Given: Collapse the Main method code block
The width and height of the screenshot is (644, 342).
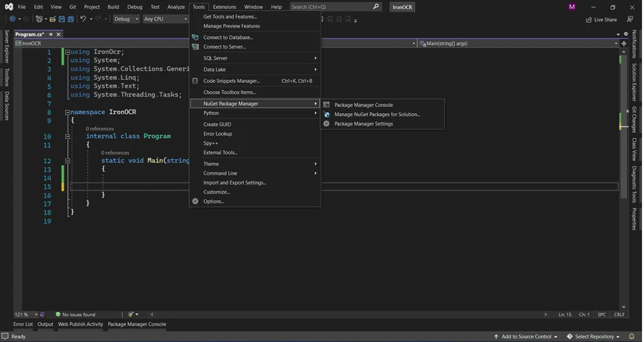Looking at the screenshot, I should tap(67, 160).
